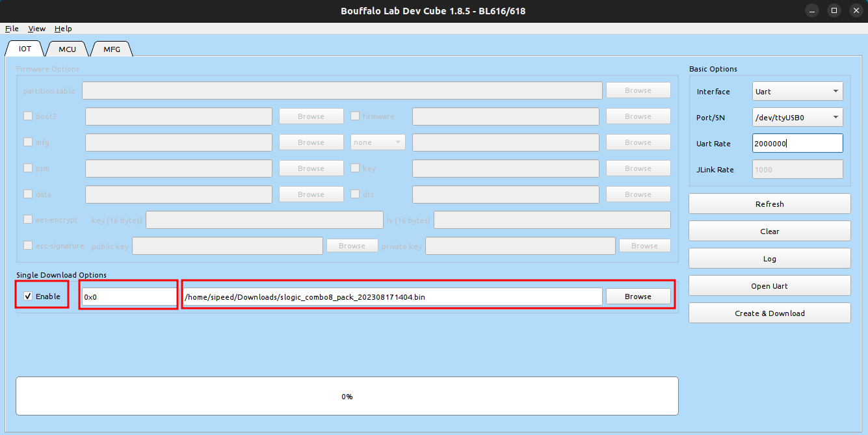
Task: Tick the psm checkbox
Action: (x=28, y=168)
